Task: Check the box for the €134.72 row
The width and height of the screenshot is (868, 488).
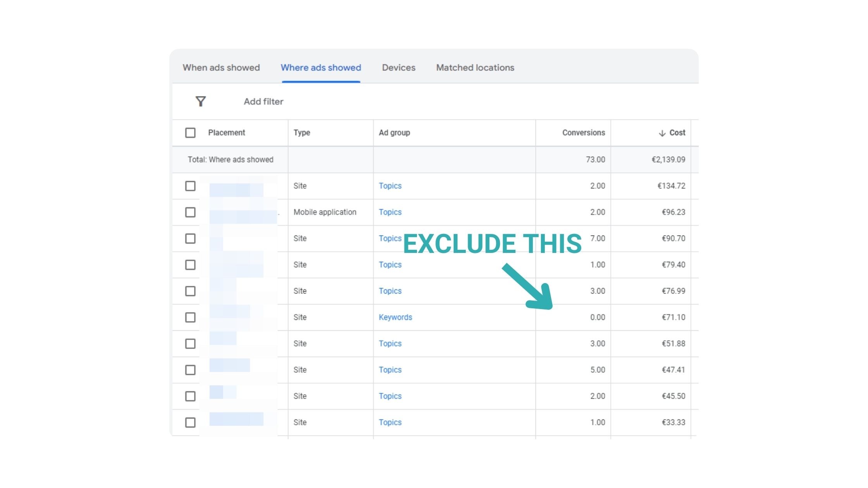Action: point(190,186)
